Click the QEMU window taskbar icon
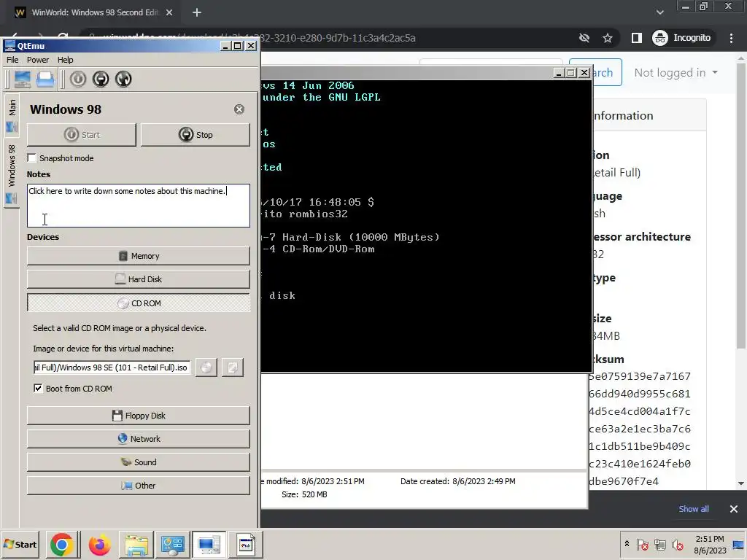The image size is (747, 560). click(x=246, y=544)
